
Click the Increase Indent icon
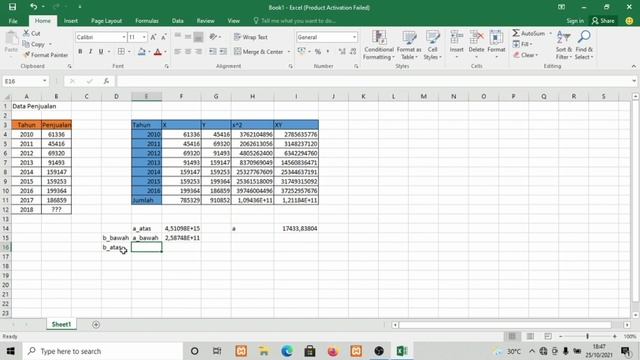pyautogui.click(x=223, y=52)
